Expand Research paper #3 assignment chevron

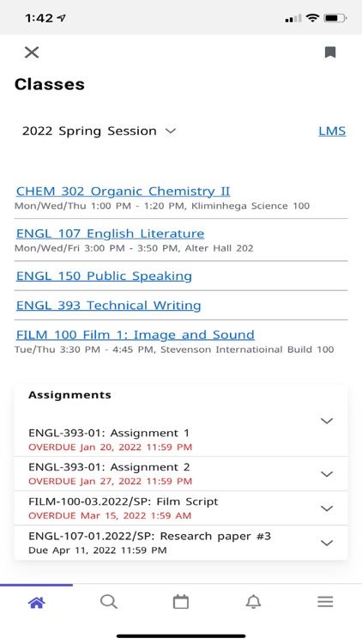[327, 543]
